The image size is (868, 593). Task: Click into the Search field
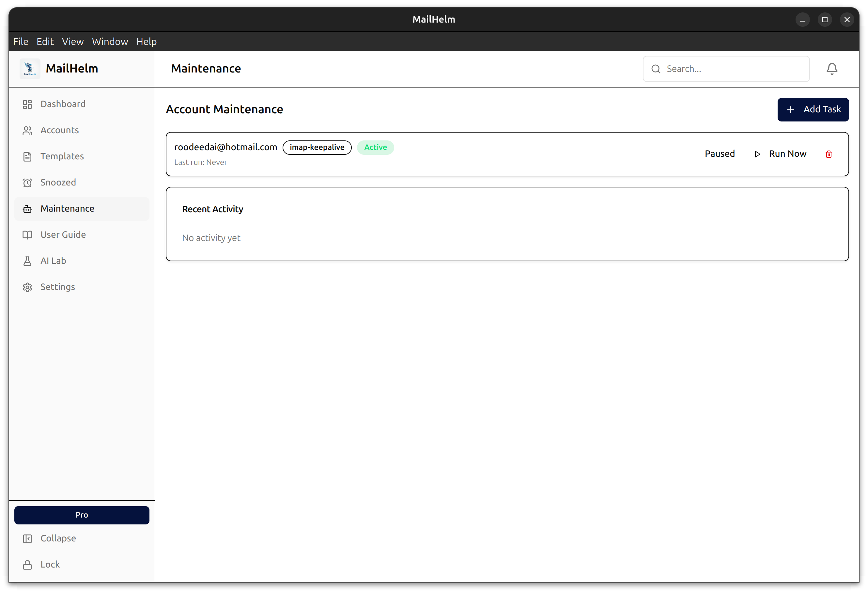point(726,69)
